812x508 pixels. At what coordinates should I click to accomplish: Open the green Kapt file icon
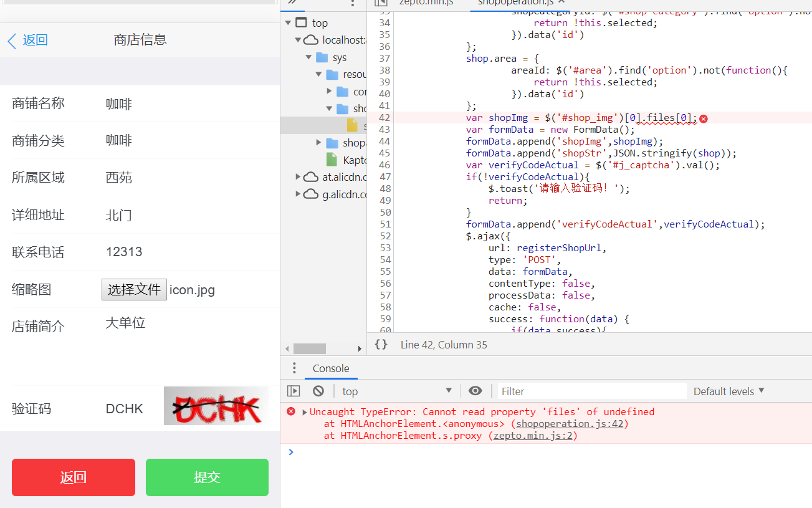pyautogui.click(x=332, y=160)
